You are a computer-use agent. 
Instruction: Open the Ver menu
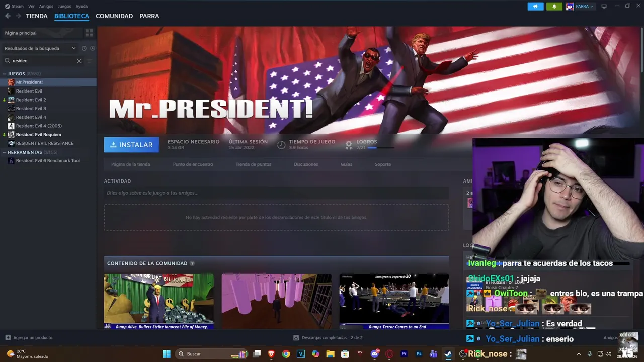point(31,6)
